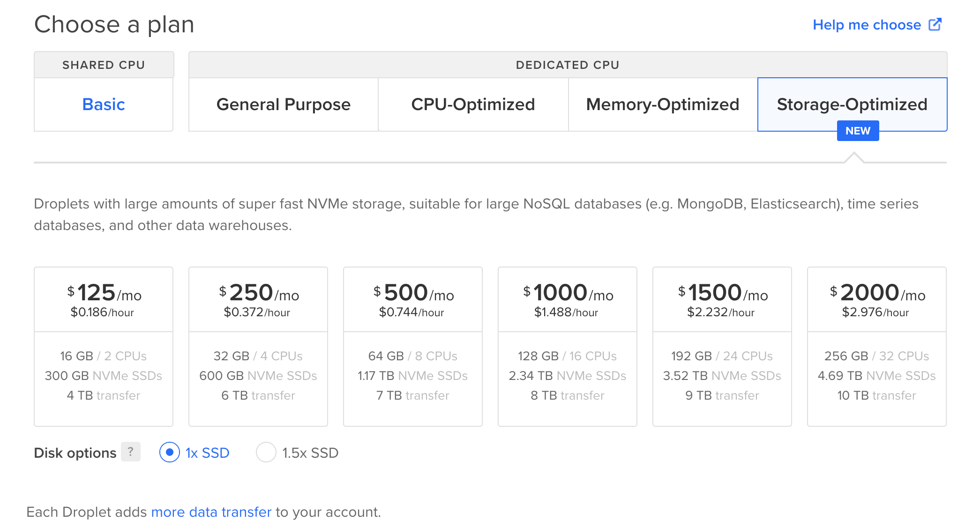Click the external link icon beside Help me choose
Screen dimensions: 980x528
pyautogui.click(x=935, y=24)
